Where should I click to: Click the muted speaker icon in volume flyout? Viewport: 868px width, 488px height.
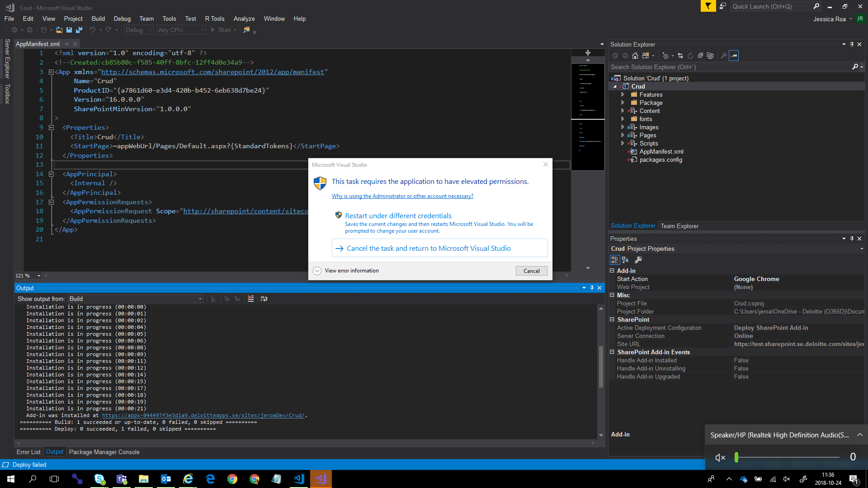720,457
